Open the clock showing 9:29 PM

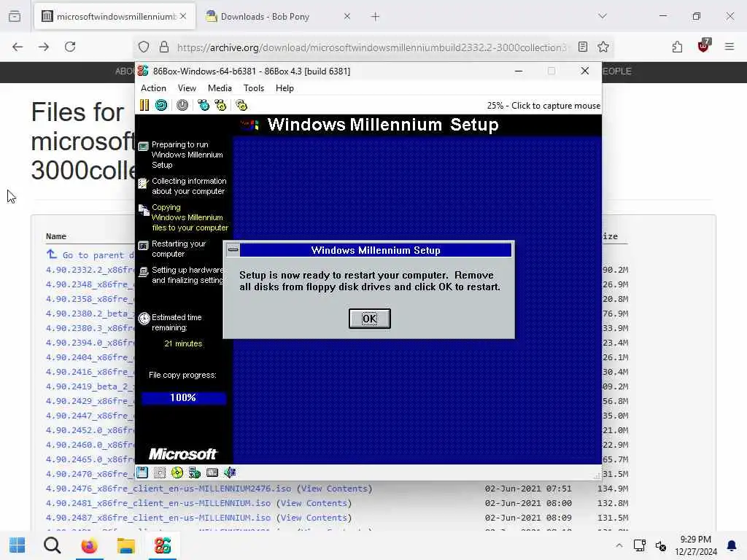695,545
